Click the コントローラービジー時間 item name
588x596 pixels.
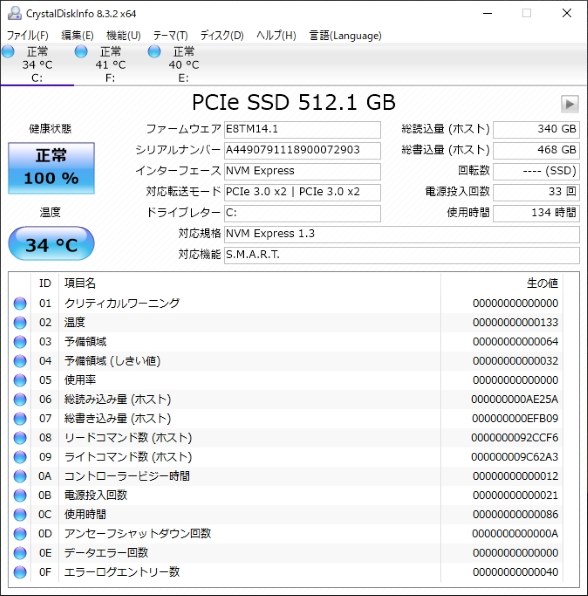(x=127, y=476)
